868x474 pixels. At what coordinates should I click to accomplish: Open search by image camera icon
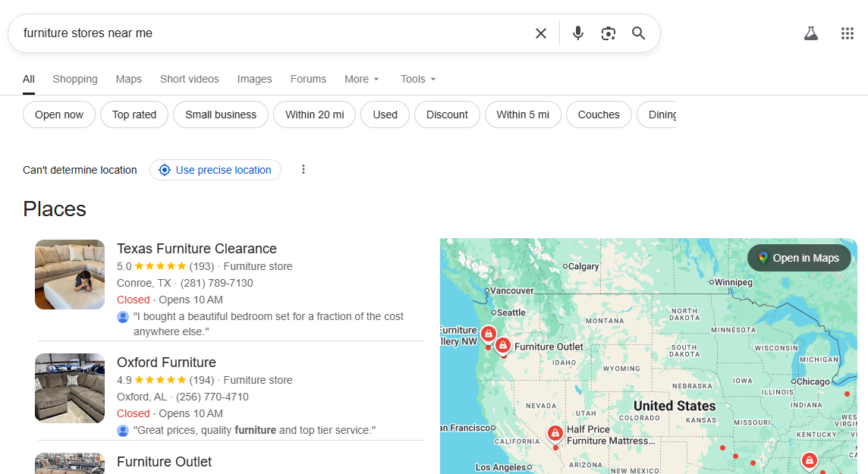608,33
